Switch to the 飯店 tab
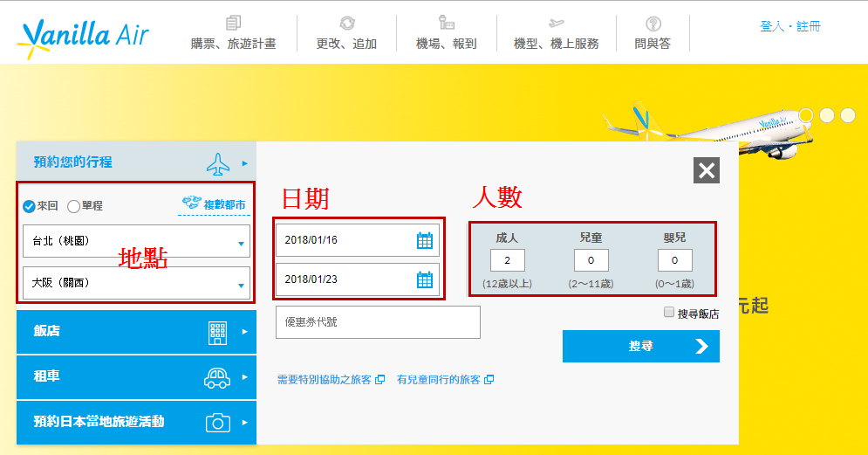The image size is (868, 455). click(136, 332)
